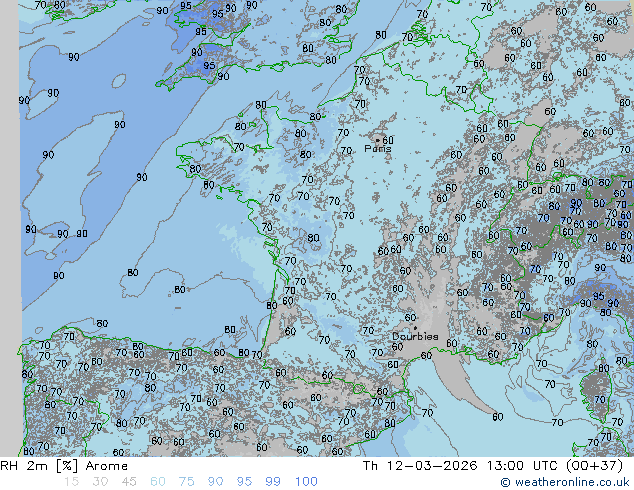Click the forecast date 'Th 12-03-2026 13:00 UTC (00+37)'
This screenshot has width=634, height=490.
pyautogui.click(x=493, y=466)
